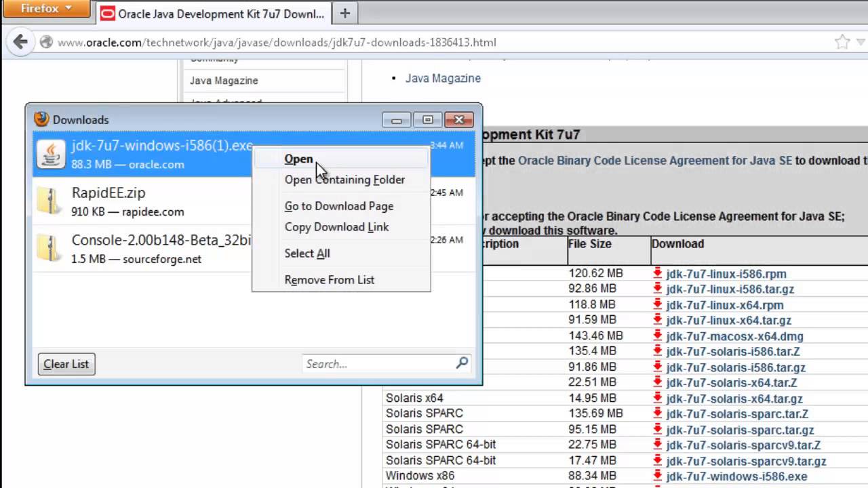The height and width of the screenshot is (488, 868).
Task: Click red download arrow beside jdk-7u7-solaris-x64.tar.gz
Action: [657, 398]
